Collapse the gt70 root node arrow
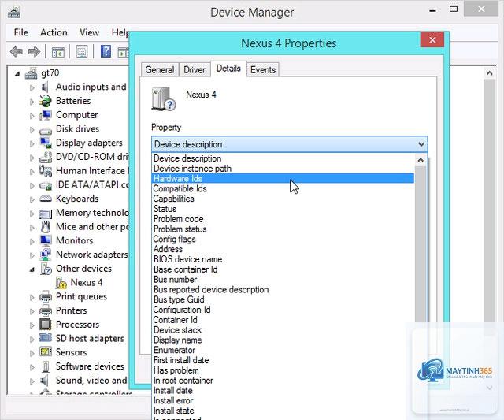This screenshot has height=420, width=504. [x=17, y=74]
